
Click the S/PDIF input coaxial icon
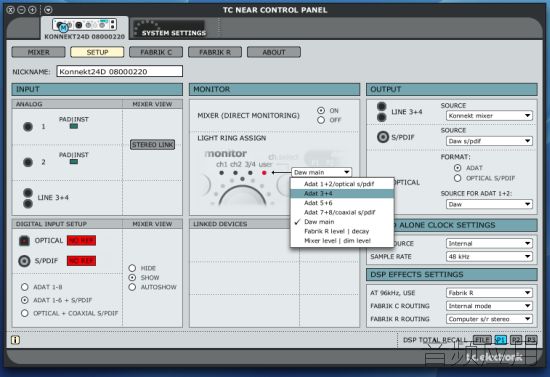(24, 261)
